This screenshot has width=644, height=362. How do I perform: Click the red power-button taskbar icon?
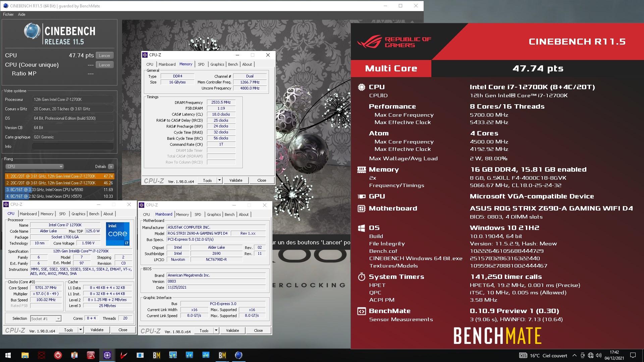click(58, 355)
